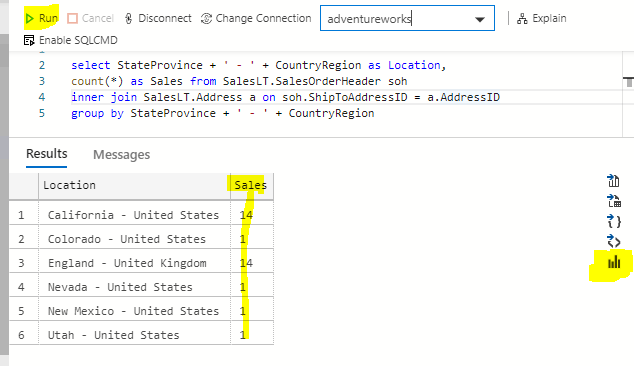The image size is (634, 366).
Task: Click the Sales column header
Action: click(x=252, y=185)
